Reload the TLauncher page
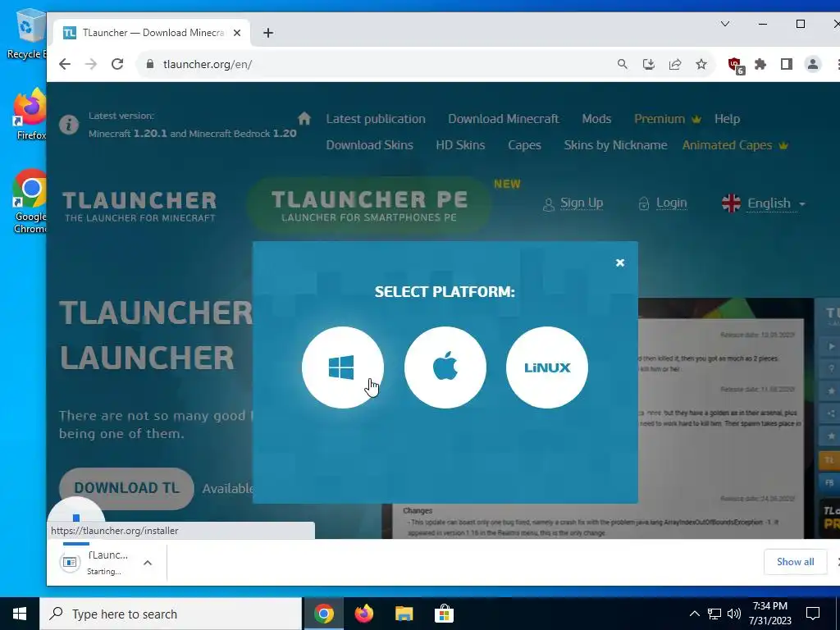The image size is (840, 630). pyautogui.click(x=117, y=64)
